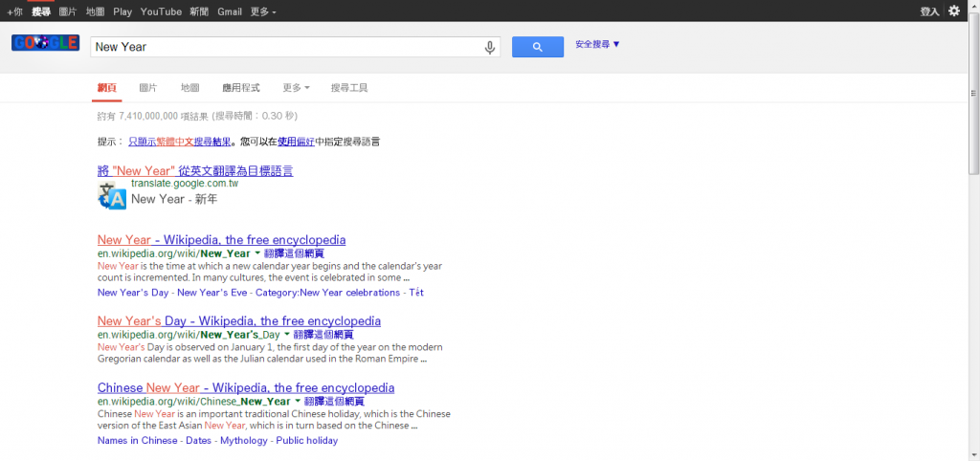Switch to the 應用程式 tab
The width and height of the screenshot is (980, 461).
click(x=241, y=88)
